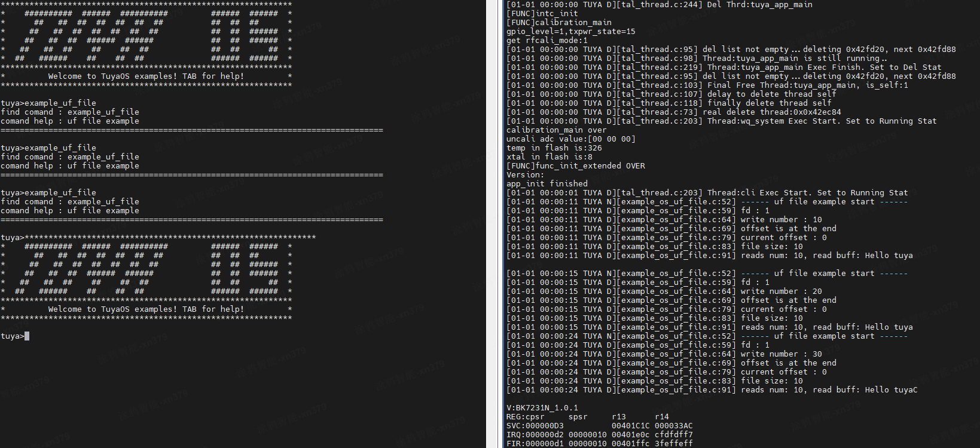The image size is (980, 448).
Task: Click the 'uncali adc value:[00 00 00]' line
Action: pos(571,139)
